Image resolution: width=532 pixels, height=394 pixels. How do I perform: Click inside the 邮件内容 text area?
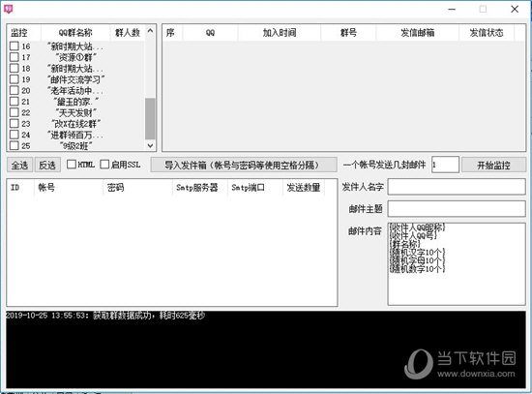click(457, 264)
